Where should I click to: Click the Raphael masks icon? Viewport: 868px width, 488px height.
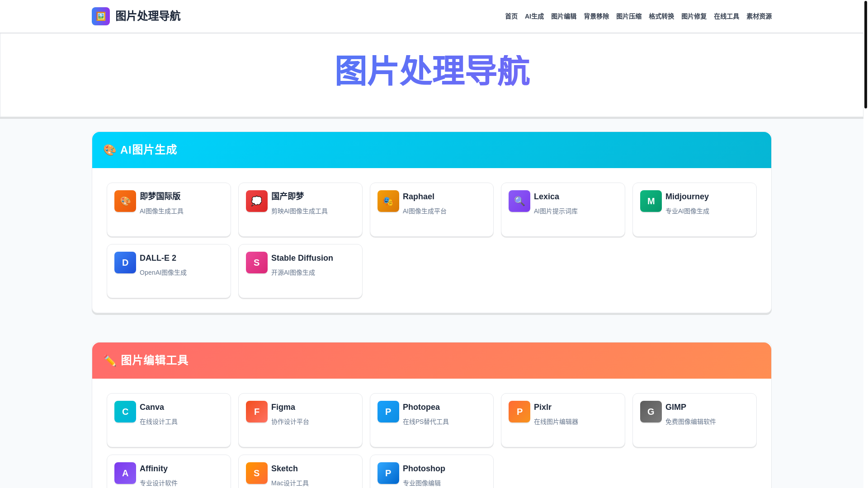[388, 201]
